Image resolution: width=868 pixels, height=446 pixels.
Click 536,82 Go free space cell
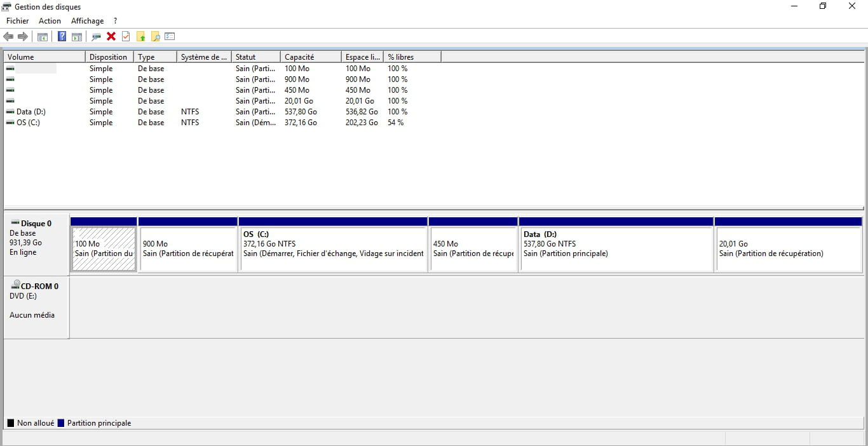362,112
